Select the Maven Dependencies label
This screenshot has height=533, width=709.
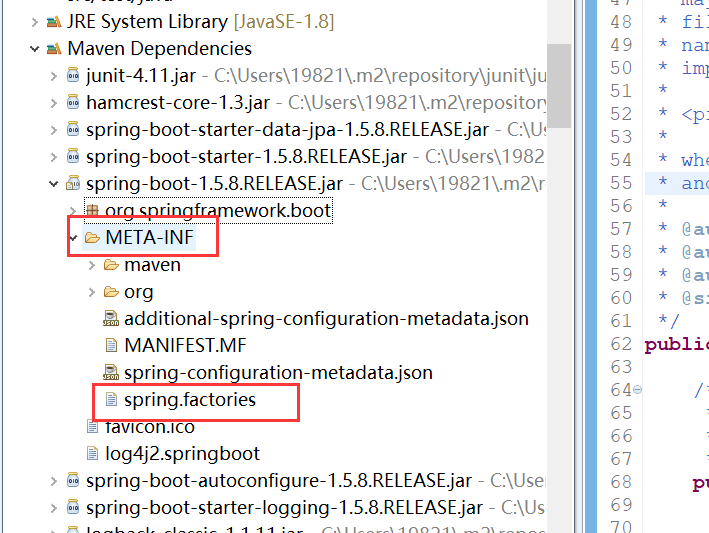pyautogui.click(x=160, y=48)
